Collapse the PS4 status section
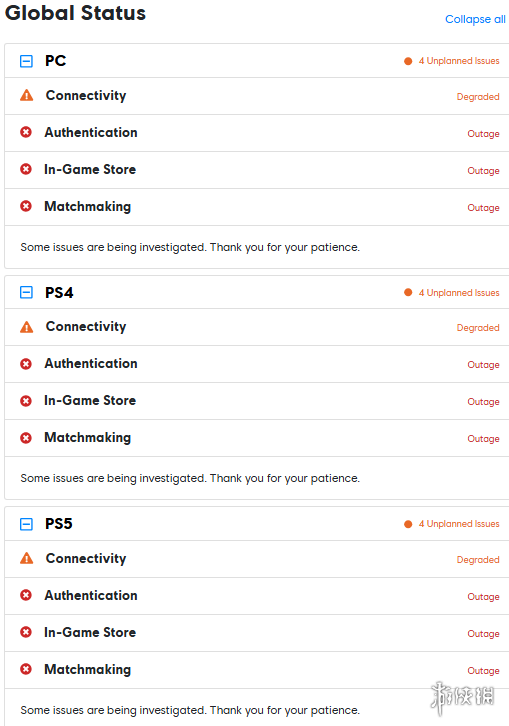509x726 pixels. point(26,292)
